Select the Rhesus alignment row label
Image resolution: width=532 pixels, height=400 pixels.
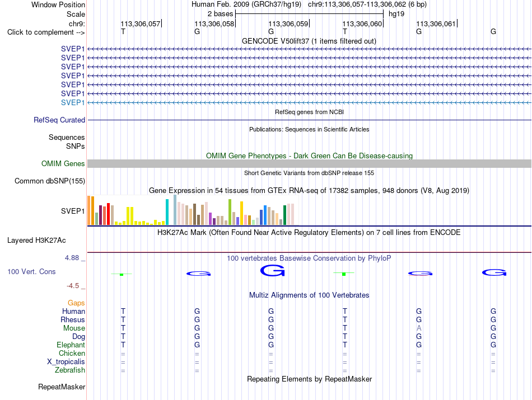pos(73,319)
